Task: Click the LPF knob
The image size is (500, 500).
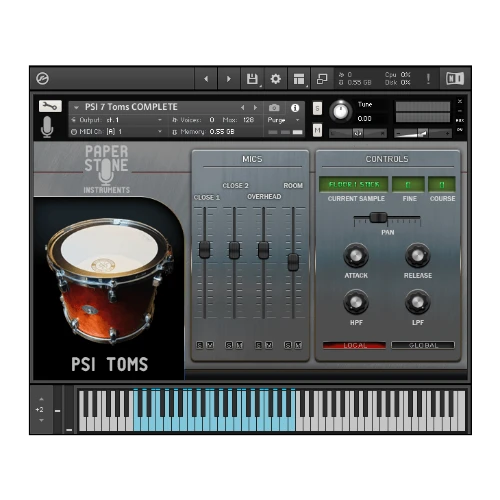Action: click(x=417, y=302)
